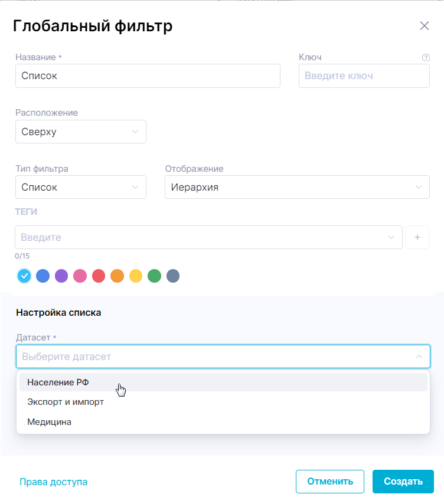Select the pink color swatch

[80, 276]
